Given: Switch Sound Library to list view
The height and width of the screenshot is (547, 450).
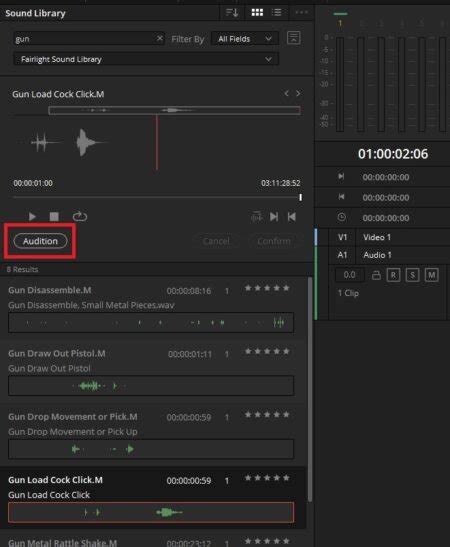Looking at the screenshot, I should (x=277, y=13).
